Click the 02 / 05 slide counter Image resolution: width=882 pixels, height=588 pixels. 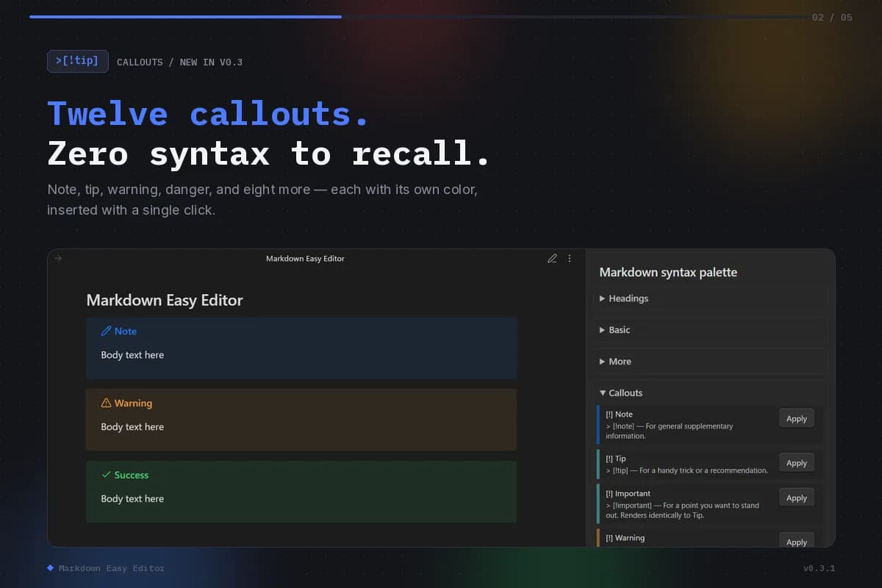click(x=832, y=17)
